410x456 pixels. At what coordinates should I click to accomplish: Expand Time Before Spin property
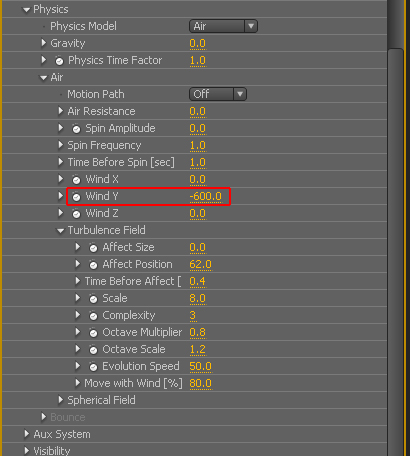[x=60, y=162]
